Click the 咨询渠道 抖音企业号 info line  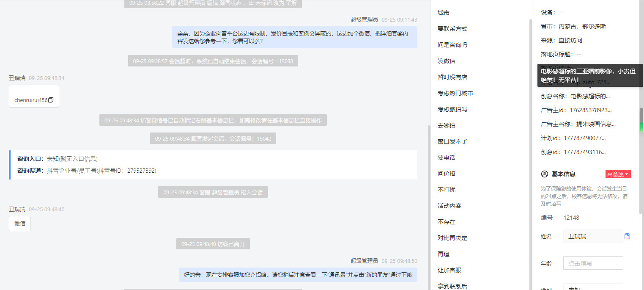(87, 171)
